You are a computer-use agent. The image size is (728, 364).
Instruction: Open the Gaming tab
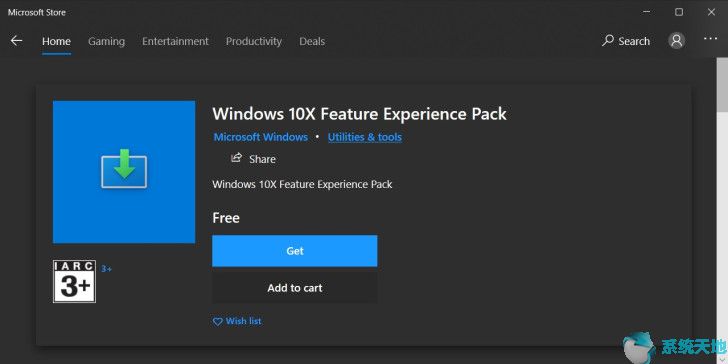pyautogui.click(x=106, y=41)
